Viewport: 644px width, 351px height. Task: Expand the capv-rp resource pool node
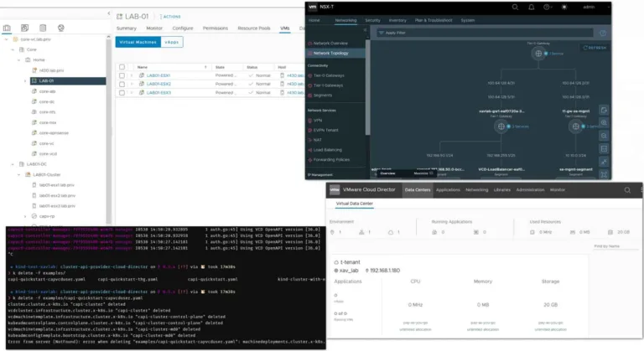click(x=25, y=216)
